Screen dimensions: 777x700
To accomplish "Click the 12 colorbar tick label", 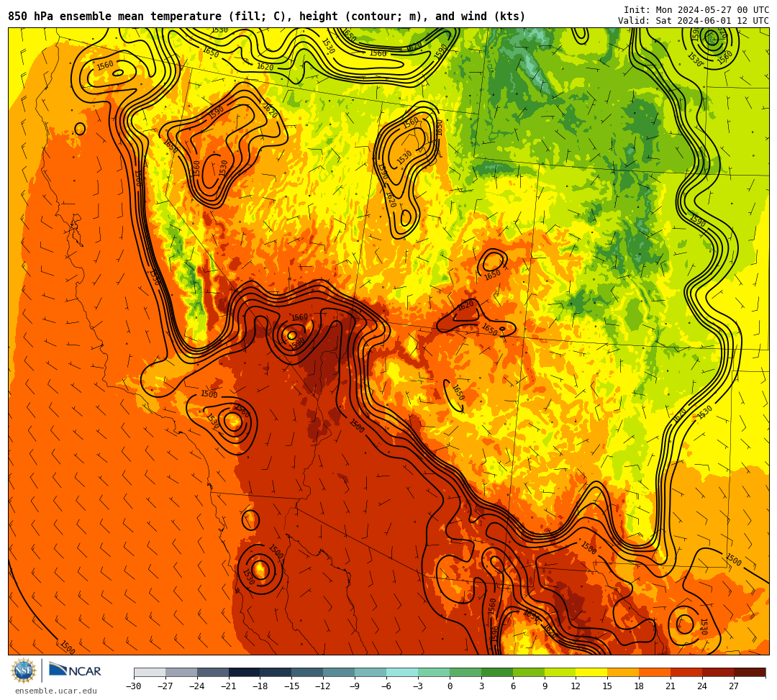I will 576,686.
